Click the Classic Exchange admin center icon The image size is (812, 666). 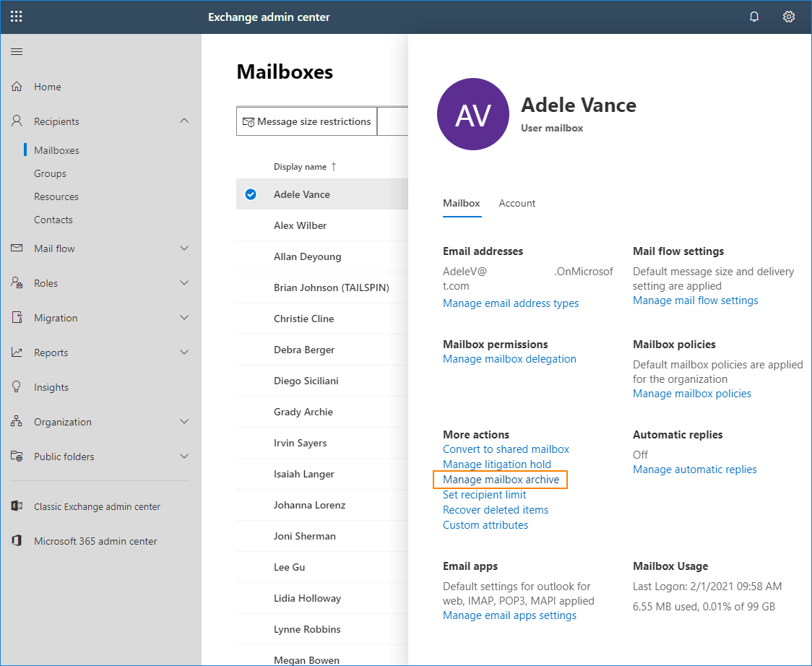click(17, 506)
